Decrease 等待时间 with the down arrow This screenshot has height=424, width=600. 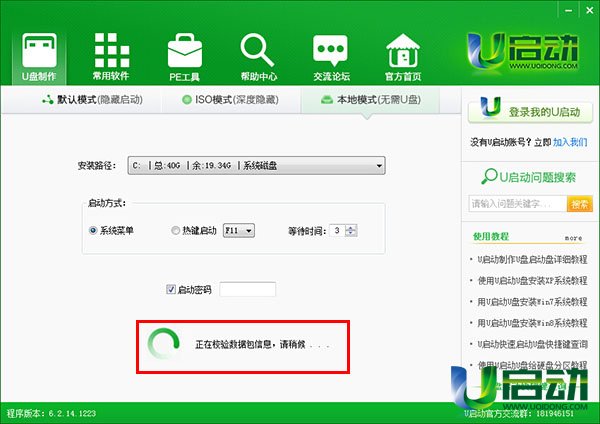pyautogui.click(x=351, y=233)
